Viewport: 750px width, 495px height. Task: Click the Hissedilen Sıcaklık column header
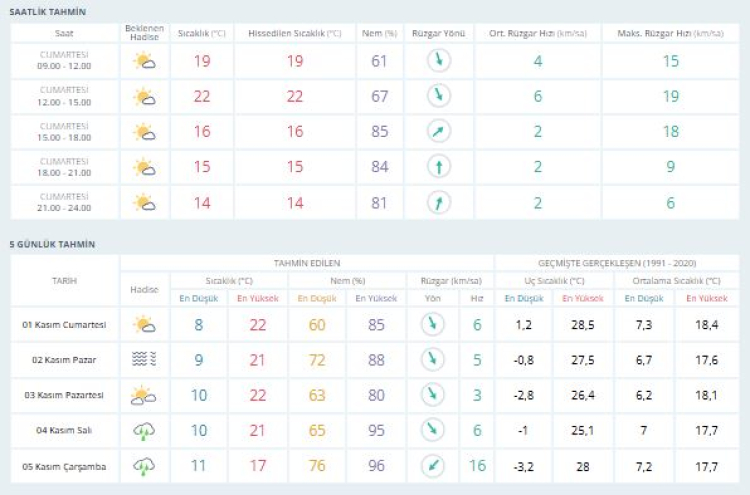(x=294, y=33)
